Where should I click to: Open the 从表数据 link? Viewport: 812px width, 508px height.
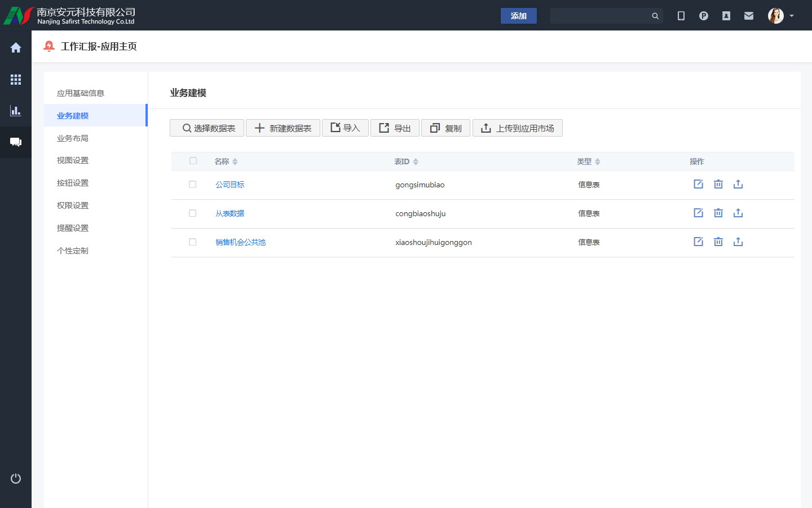230,213
